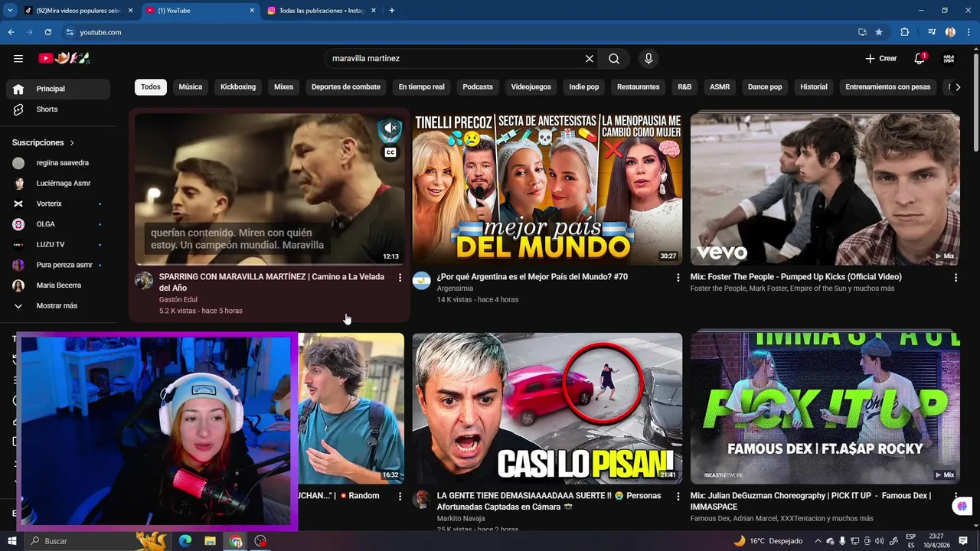
Task: Open Casi lo pisan video thumbnail
Action: tap(547, 409)
